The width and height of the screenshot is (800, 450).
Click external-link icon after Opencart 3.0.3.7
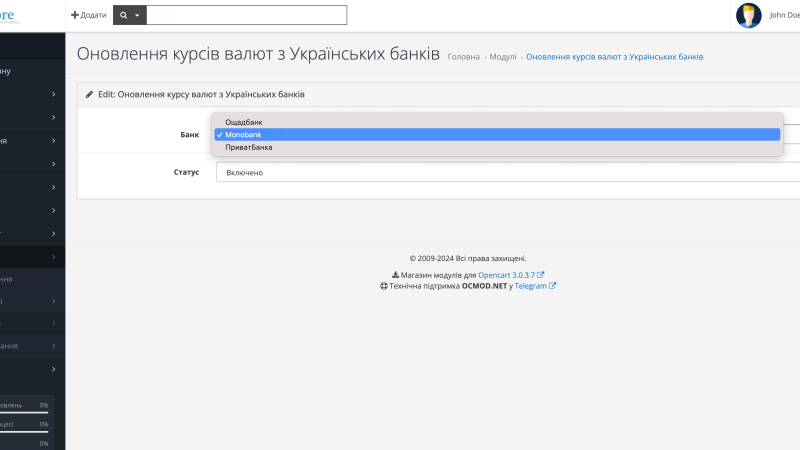540,274
